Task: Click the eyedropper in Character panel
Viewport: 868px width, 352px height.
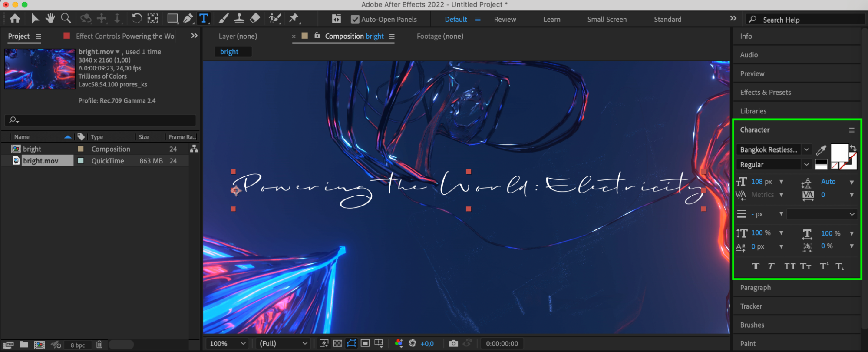Action: (821, 150)
